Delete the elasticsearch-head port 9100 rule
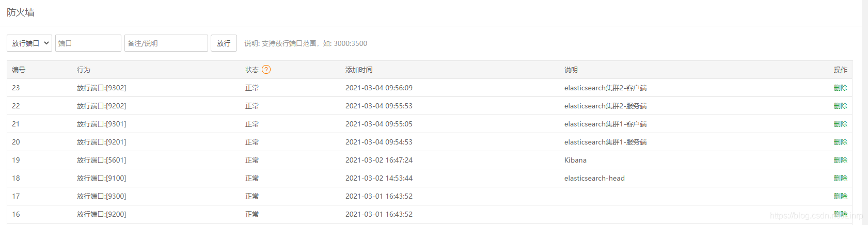This screenshot has height=225, width=868. coord(841,178)
